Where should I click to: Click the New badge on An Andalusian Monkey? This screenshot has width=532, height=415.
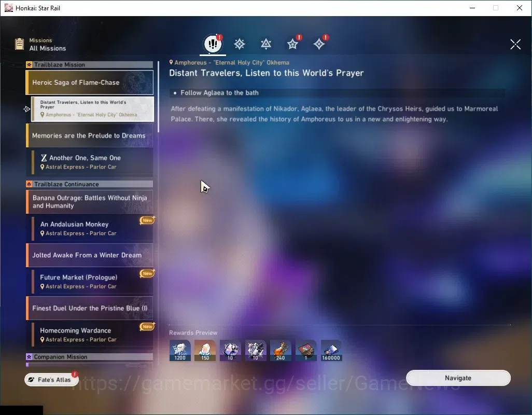[147, 220]
